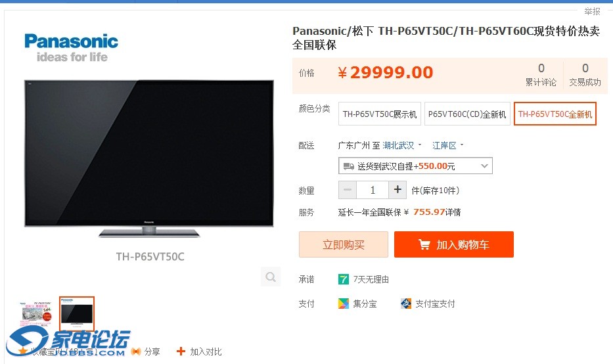This screenshot has width=613, height=364.
Task: Open the 交易成功 transaction count tab
Action: [x=585, y=75]
